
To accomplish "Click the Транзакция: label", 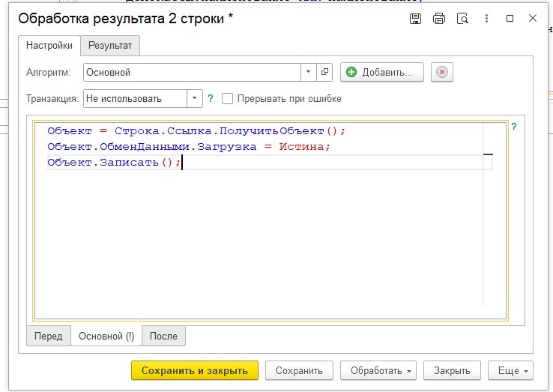I will (x=52, y=98).
